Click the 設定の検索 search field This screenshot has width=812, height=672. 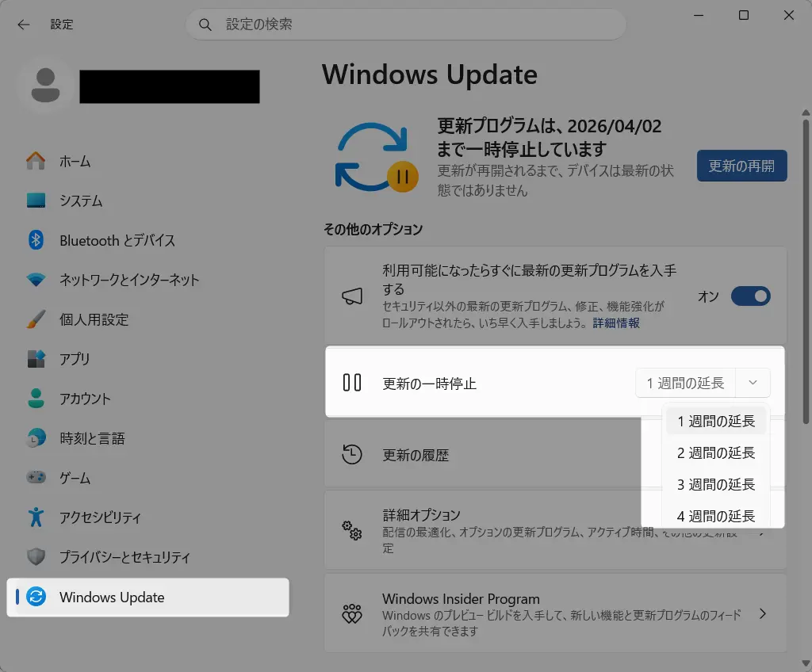click(x=412, y=25)
